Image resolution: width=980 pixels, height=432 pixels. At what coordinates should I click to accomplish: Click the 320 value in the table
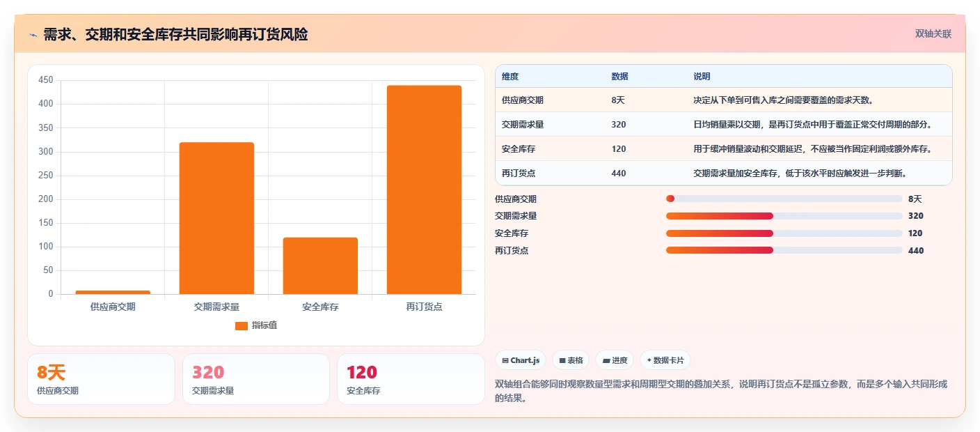point(619,125)
